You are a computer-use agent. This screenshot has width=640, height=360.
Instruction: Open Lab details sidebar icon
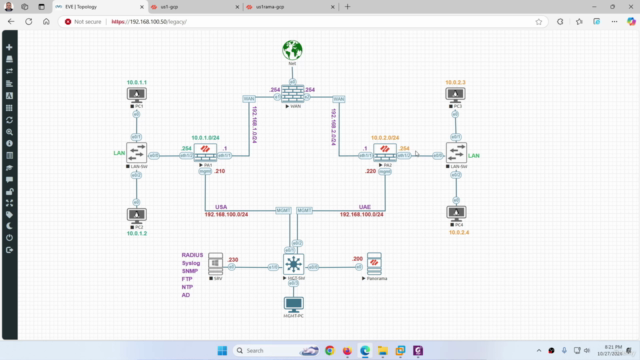click(9, 156)
